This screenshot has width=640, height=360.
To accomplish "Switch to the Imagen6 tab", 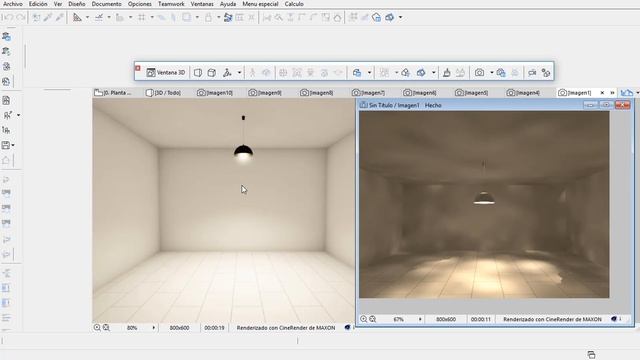I will pos(420,93).
